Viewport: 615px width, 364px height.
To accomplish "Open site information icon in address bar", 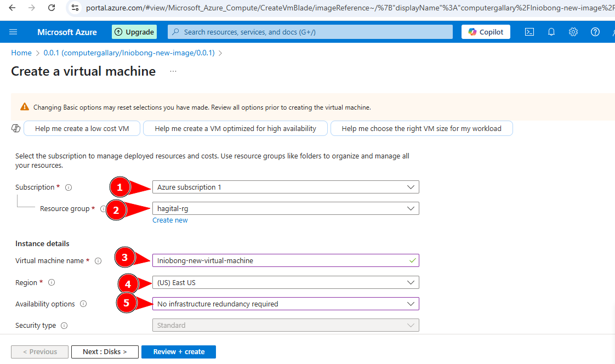I will 75,8.
